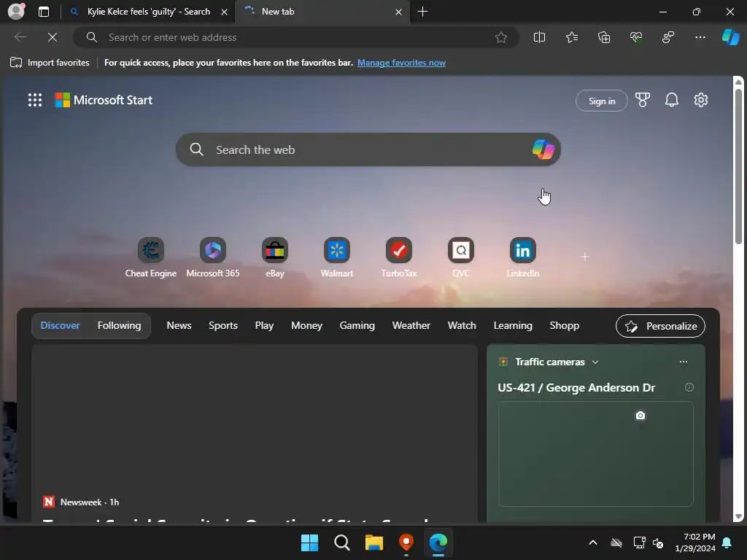
Task: Close the Kylie Kelce search tab
Action: pyautogui.click(x=224, y=12)
